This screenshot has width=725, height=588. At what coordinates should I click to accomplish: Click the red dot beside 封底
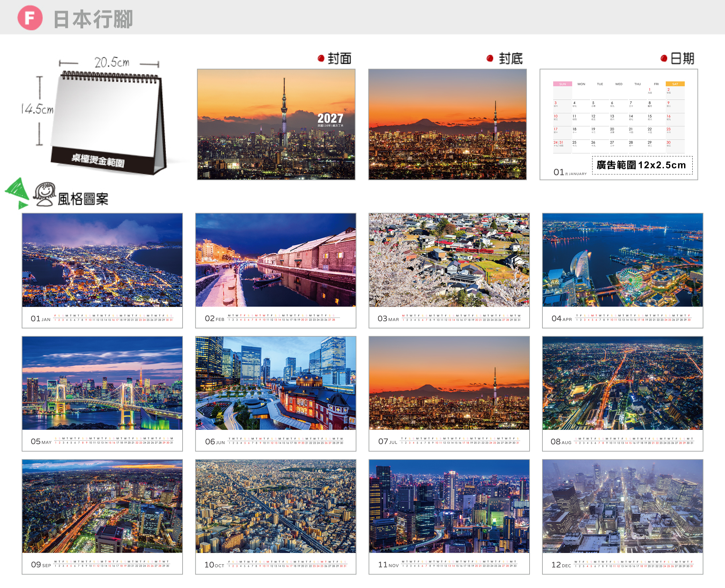pyautogui.click(x=490, y=58)
